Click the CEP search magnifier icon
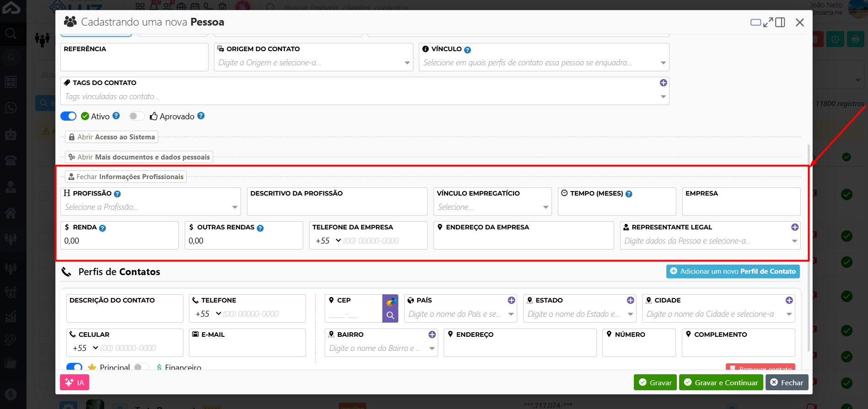Viewport: 868px width, 409px height. (390, 315)
